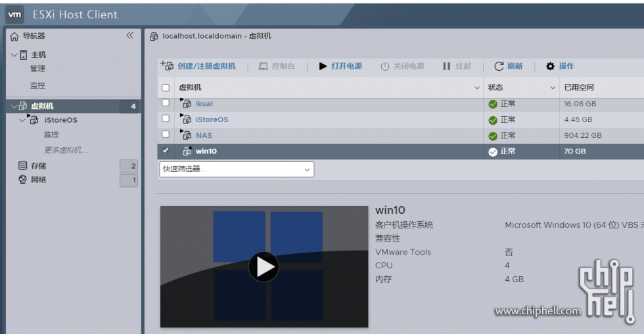Click the network globe icon
Screen dimensions: 644x334
(22, 179)
